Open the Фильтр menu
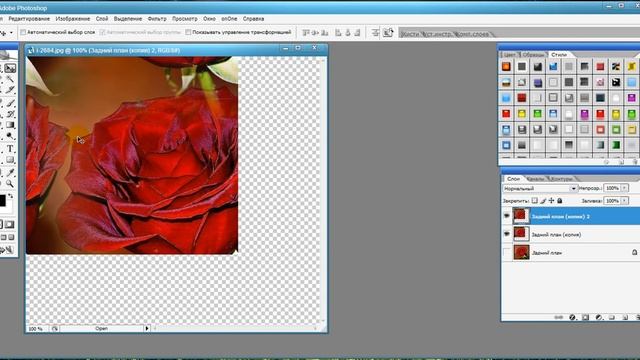 (157, 19)
